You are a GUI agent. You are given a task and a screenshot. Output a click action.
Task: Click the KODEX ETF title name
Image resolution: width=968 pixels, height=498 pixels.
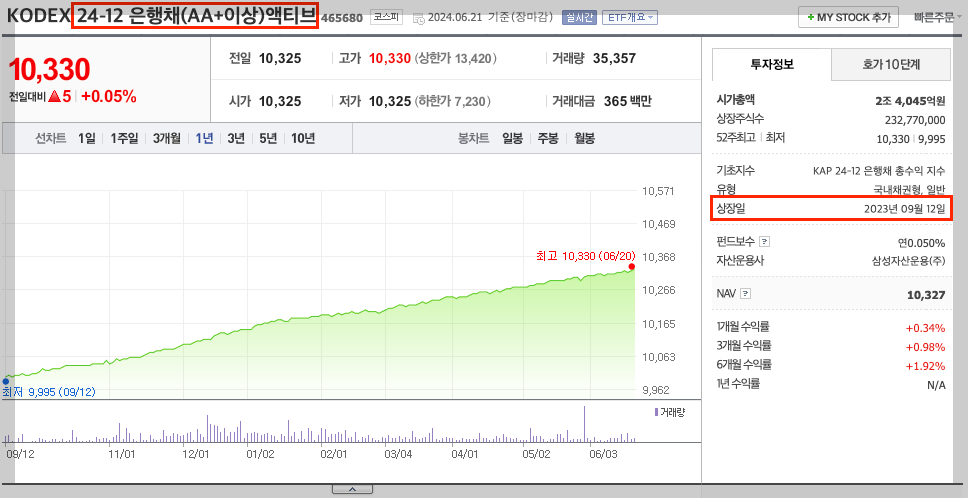pyautogui.click(x=162, y=17)
